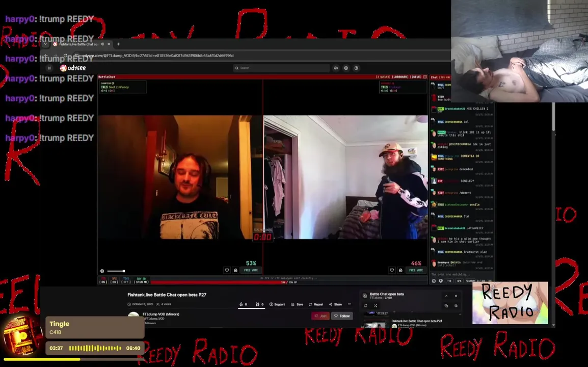Click the square icon after QUEUE

425,77
